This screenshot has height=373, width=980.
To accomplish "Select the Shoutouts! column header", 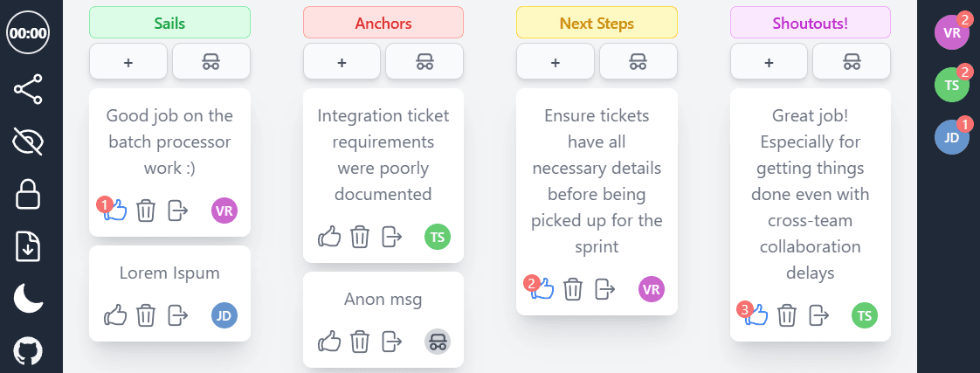I will tap(811, 23).
